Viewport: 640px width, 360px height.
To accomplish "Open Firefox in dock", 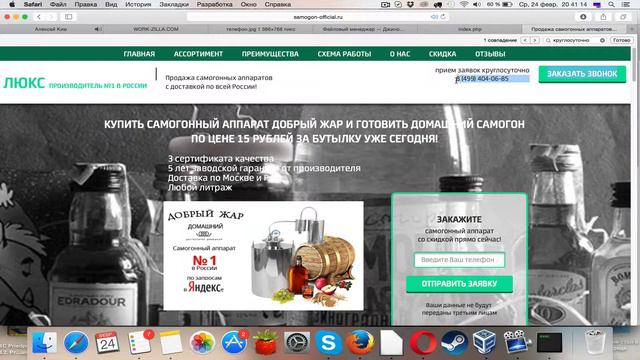I will coord(360,342).
